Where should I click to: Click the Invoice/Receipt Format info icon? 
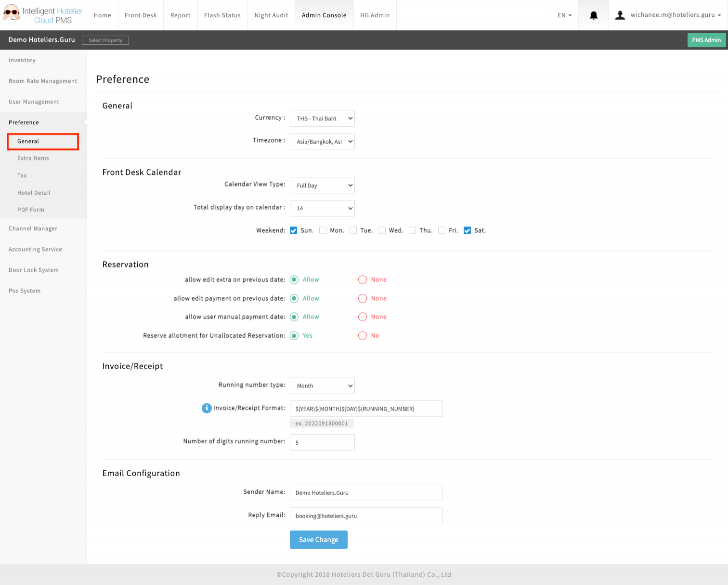[207, 408]
